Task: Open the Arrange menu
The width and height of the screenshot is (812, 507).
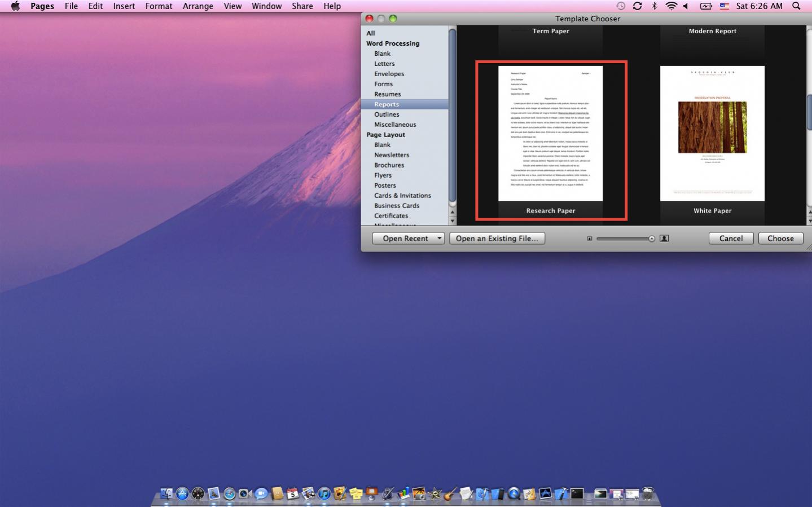Action: [x=197, y=6]
